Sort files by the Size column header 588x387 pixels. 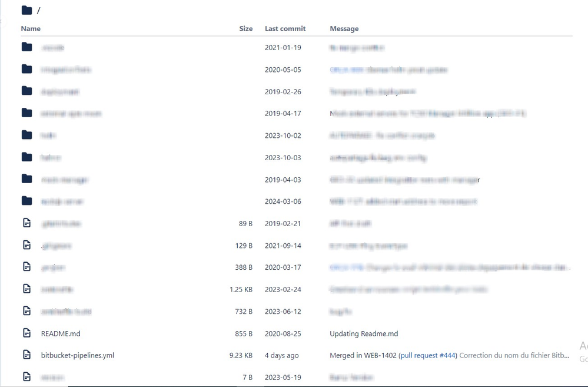click(245, 28)
